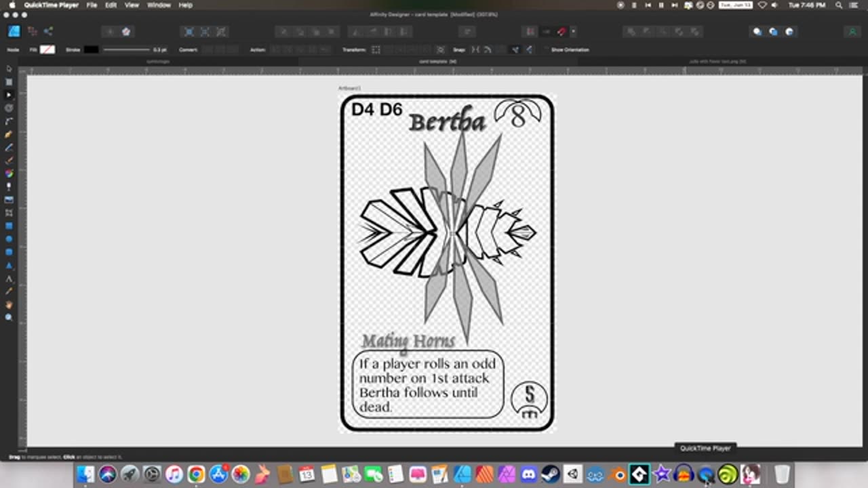Select the Fill gradient tool
868x488 pixels.
(9, 174)
